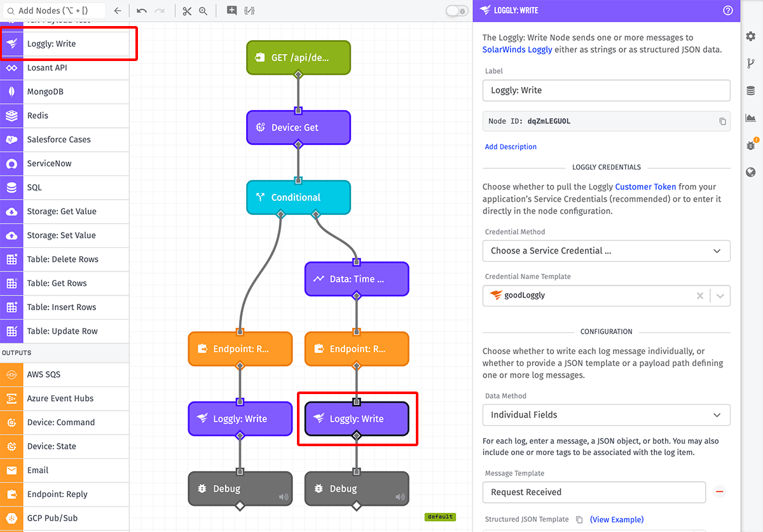Select the GCP Pub/Sub output node
The height and width of the screenshot is (532, 763).
coord(64,518)
